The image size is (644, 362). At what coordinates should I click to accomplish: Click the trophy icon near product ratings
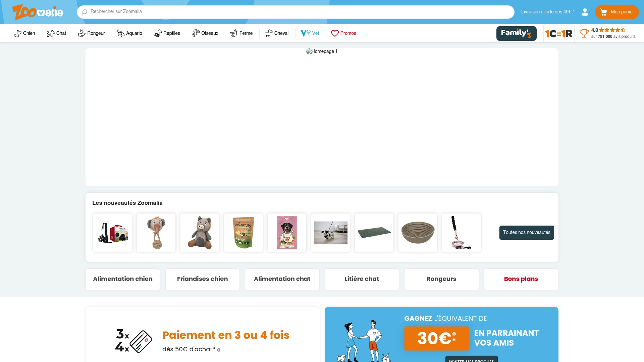pos(585,33)
